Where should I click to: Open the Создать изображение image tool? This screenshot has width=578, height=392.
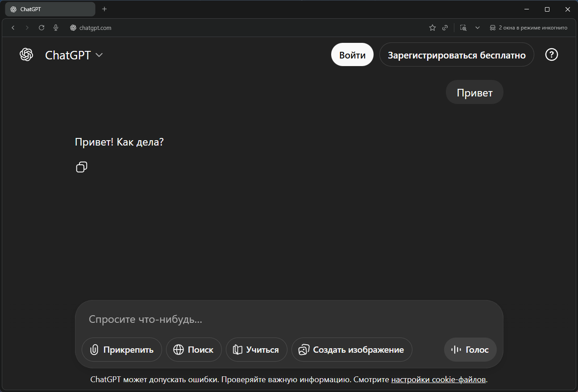coord(352,350)
